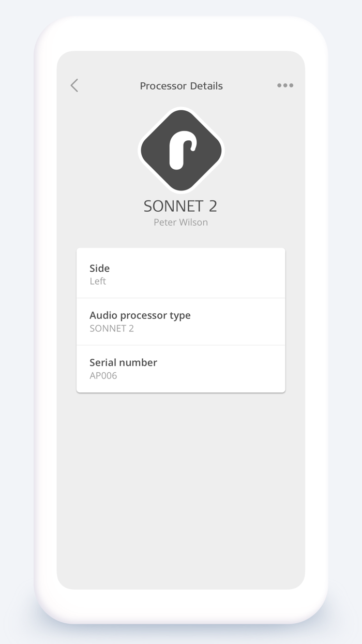Open the Processor Details title menu
The width and height of the screenshot is (362, 644).
181,85
